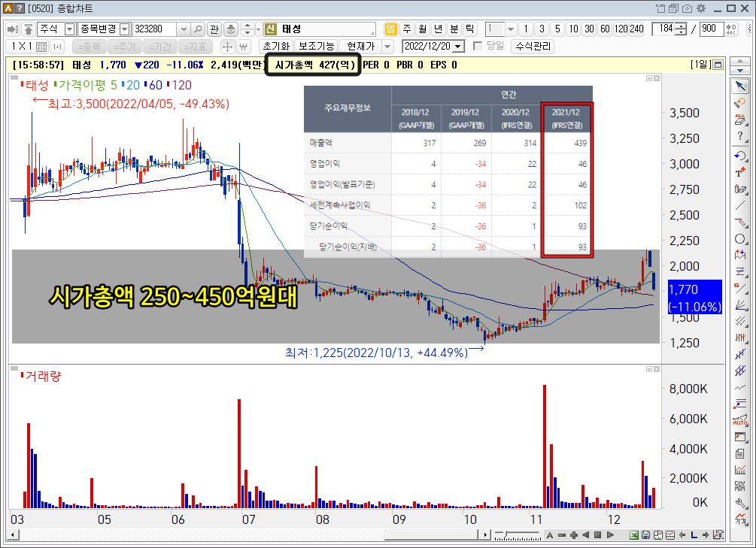The image size is (756, 548).
Task: Select the 5 interval preset button
Action: pos(557,29)
